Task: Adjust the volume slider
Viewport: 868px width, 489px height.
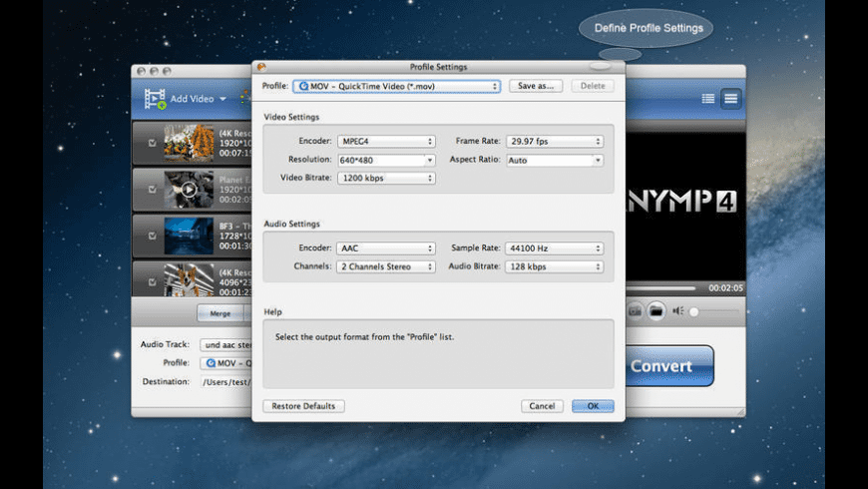Action: 694,311
